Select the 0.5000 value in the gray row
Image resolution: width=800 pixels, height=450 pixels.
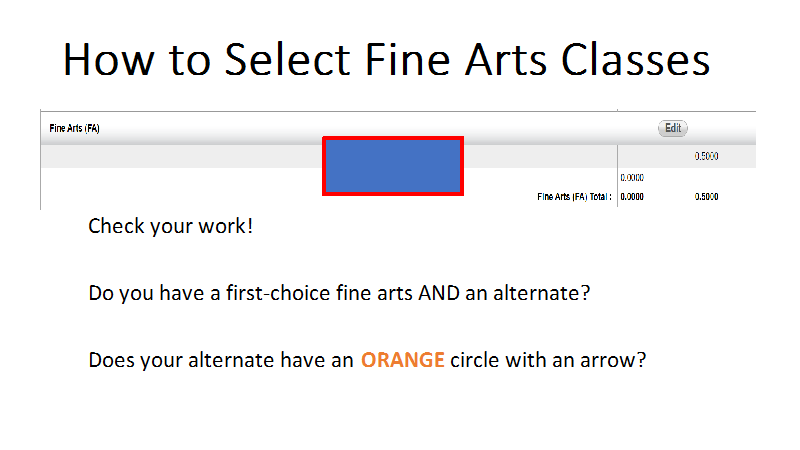coord(706,156)
